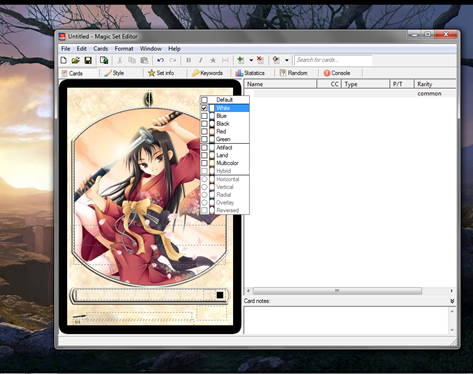Screen dimensions: 473x374
Task: Open the Window menu
Action: click(151, 49)
